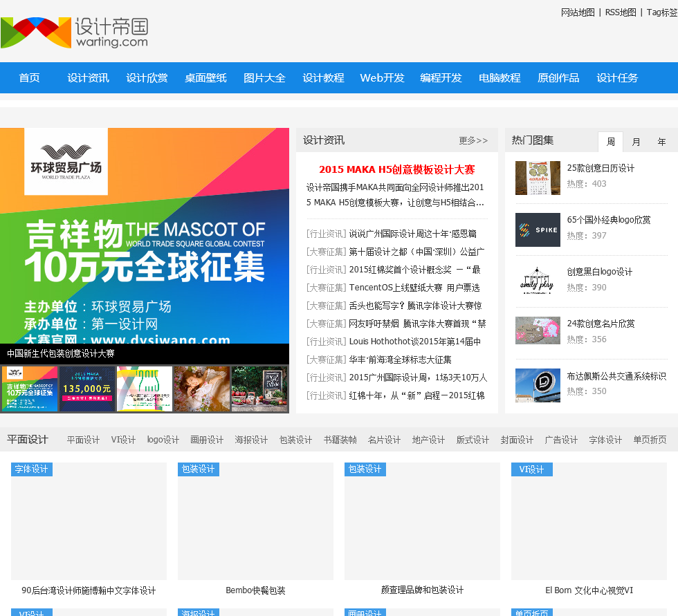
Task: Click the emily play logo thumbnail
Action: pos(538,281)
